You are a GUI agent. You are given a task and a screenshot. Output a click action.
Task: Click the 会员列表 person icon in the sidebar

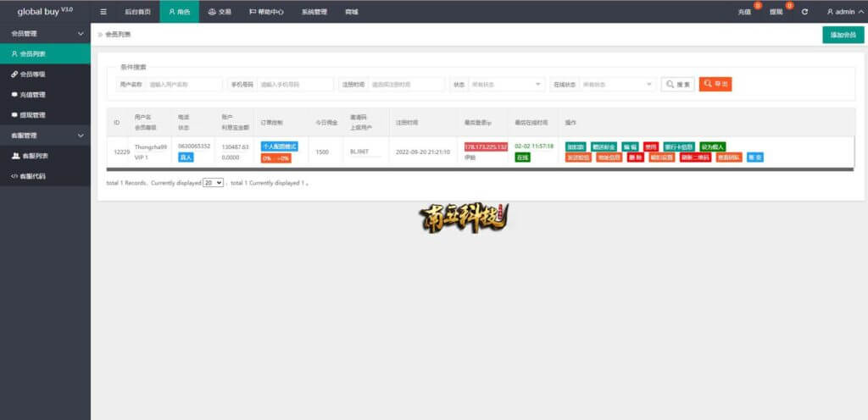[14, 54]
